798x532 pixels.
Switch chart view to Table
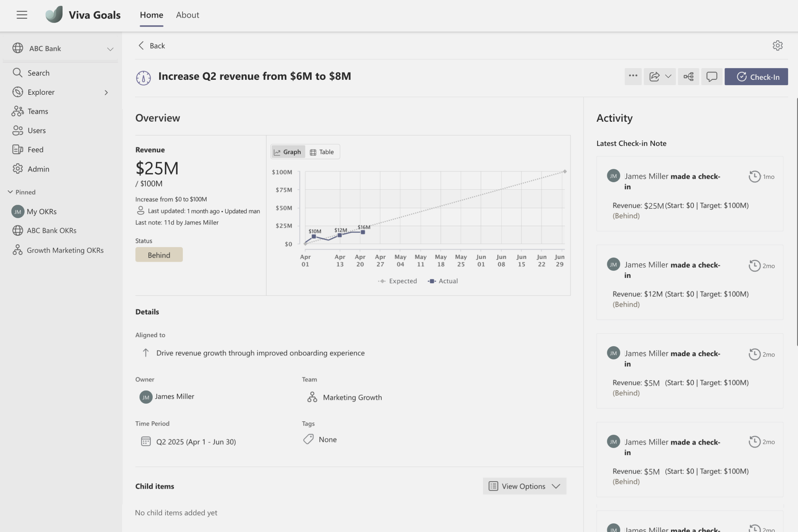322,152
